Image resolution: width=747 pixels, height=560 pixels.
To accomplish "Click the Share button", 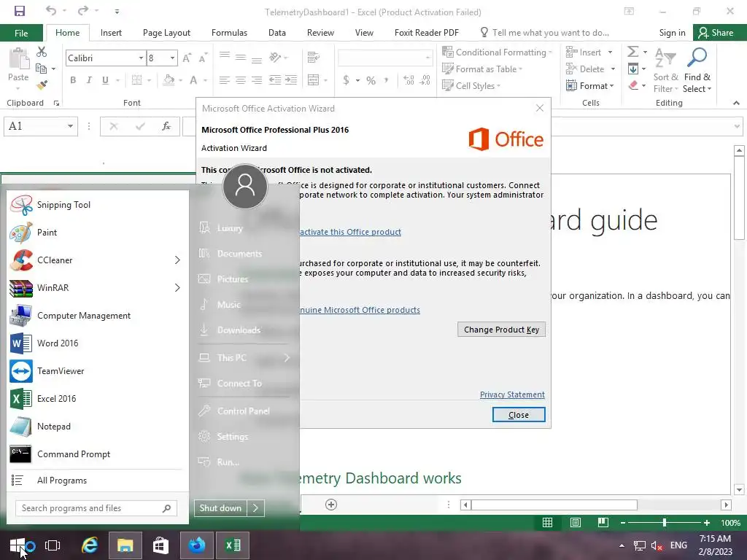I will click(x=716, y=33).
